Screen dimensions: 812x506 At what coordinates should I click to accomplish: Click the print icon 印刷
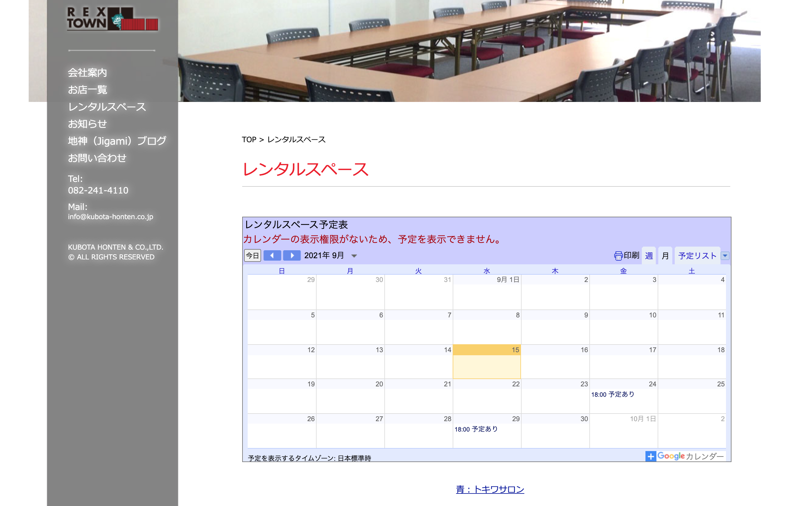627,256
